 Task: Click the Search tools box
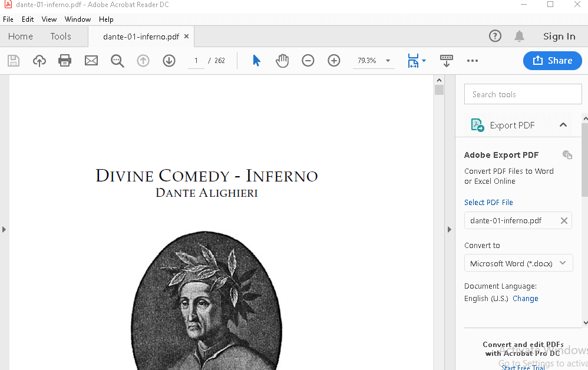click(x=523, y=94)
